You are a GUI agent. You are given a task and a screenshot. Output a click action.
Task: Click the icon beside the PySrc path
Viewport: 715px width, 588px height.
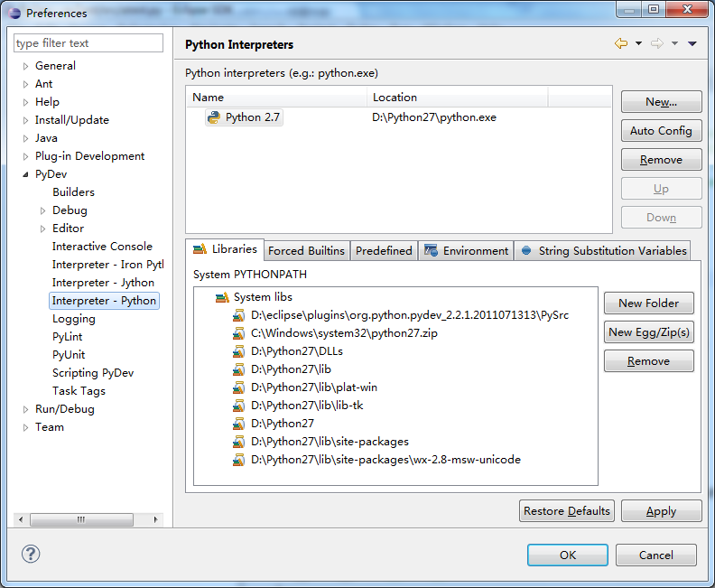tap(238, 315)
